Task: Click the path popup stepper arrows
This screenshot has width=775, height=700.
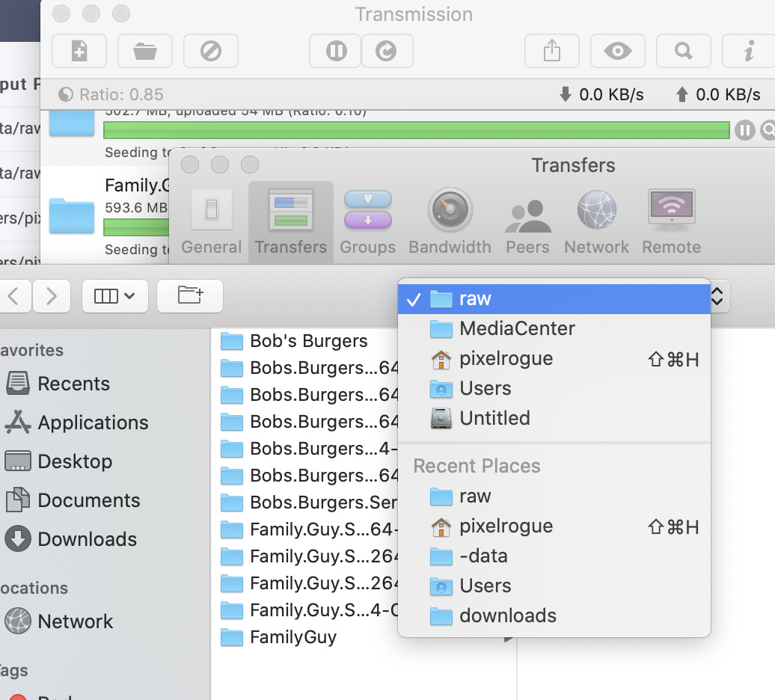Action: click(x=717, y=297)
